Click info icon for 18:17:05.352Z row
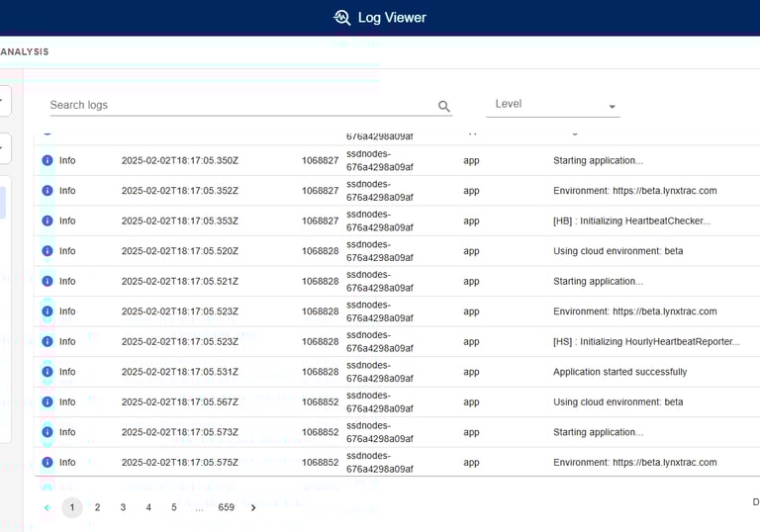760x532 pixels. (x=47, y=191)
